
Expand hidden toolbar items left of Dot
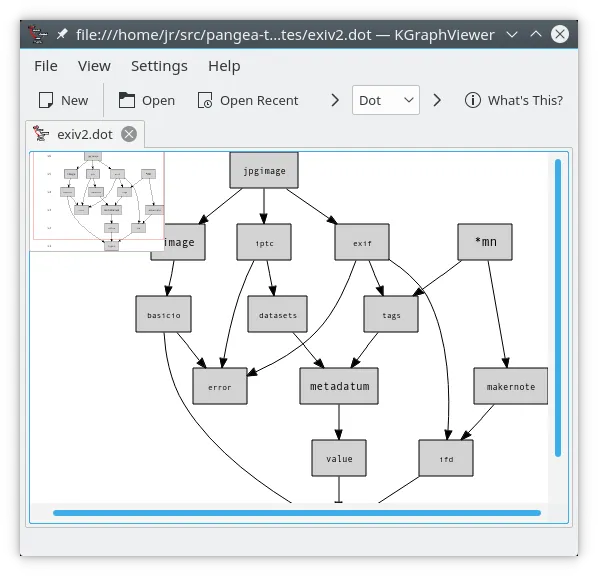(335, 100)
